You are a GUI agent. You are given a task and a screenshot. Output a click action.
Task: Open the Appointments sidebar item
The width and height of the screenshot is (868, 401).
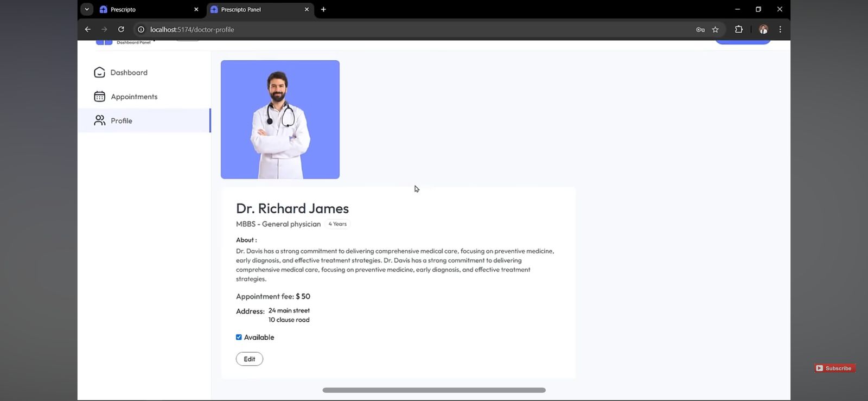144,97
